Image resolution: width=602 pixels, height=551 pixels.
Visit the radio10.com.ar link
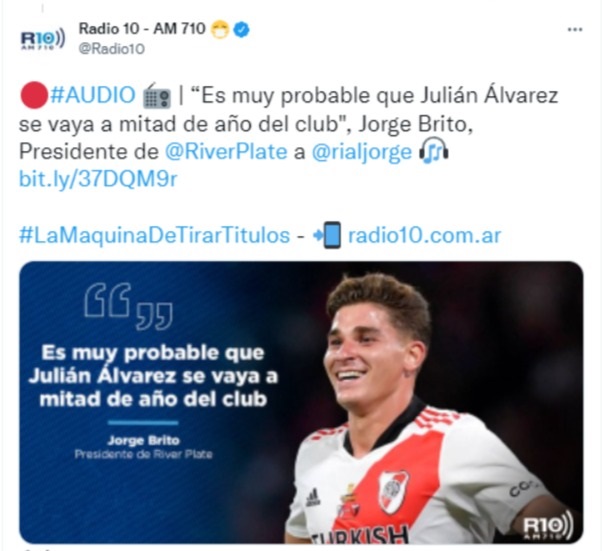click(424, 235)
